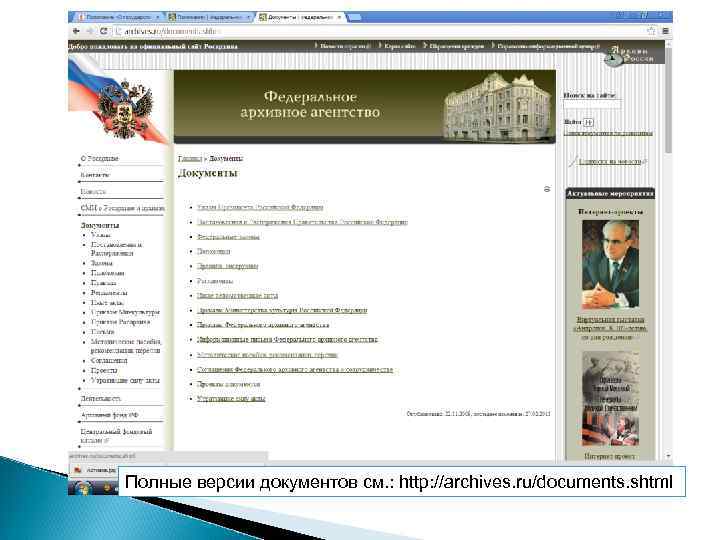Viewport: 720px width, 540px height.
Task: Click the Федеральное архивное агентство banner
Action: tap(365, 107)
